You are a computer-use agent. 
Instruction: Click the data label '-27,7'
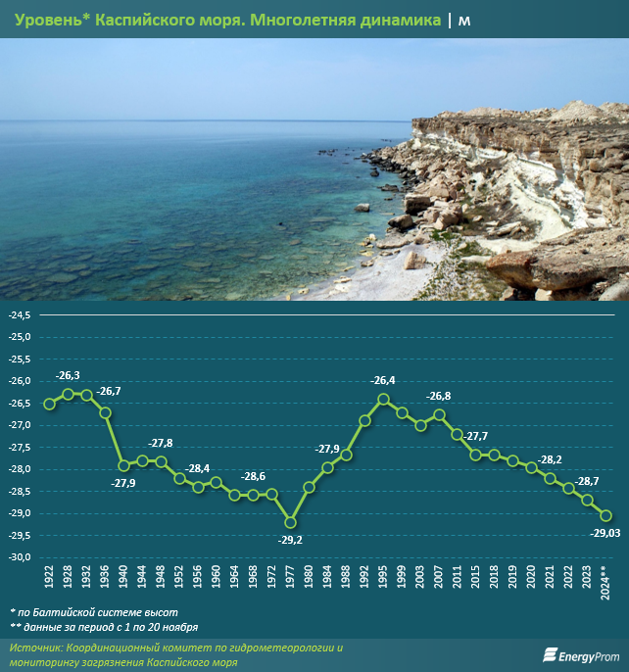(475, 436)
